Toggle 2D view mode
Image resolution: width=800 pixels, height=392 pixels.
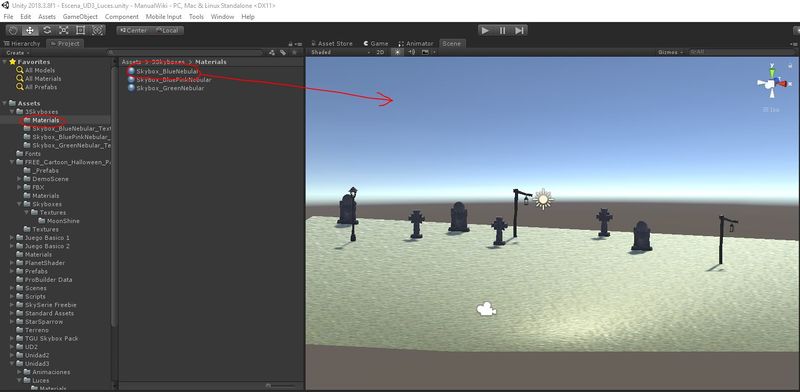[x=381, y=52]
